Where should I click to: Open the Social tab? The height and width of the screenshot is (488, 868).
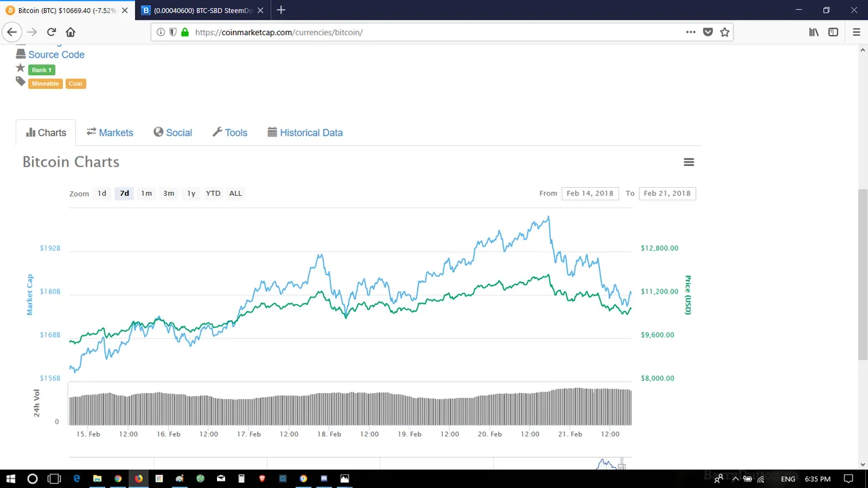pyautogui.click(x=173, y=133)
